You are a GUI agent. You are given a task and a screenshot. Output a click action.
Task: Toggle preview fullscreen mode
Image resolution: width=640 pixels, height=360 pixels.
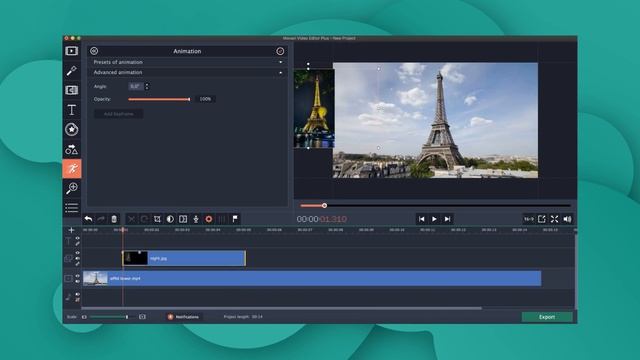[554, 219]
